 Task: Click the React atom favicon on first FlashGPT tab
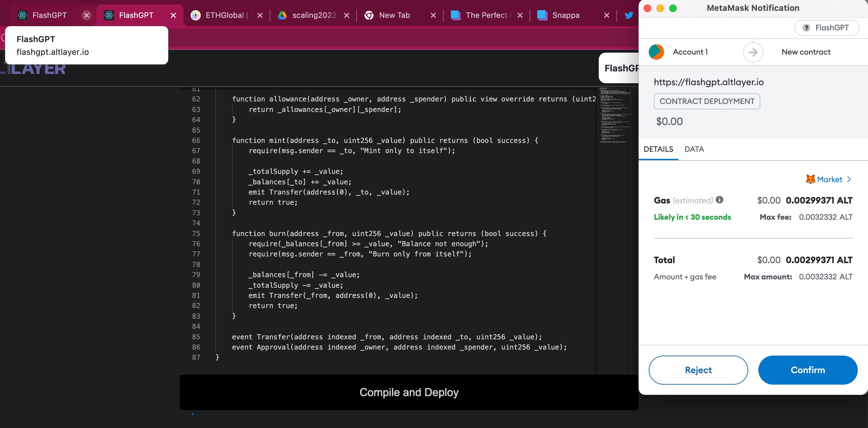pyautogui.click(x=22, y=15)
